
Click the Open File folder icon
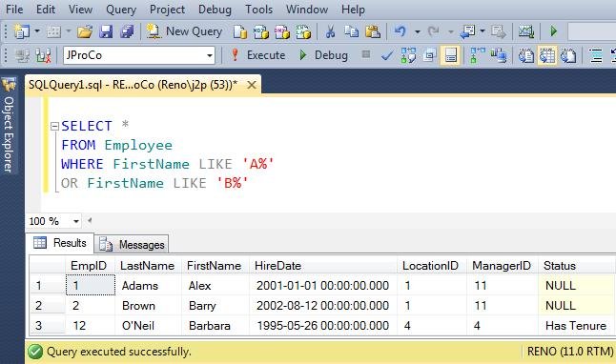[85, 31]
